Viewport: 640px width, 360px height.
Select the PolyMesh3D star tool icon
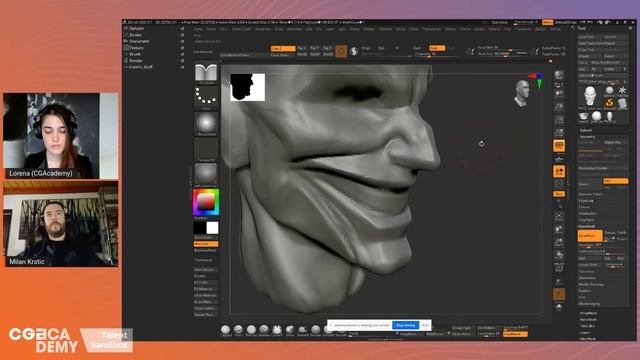[622, 91]
